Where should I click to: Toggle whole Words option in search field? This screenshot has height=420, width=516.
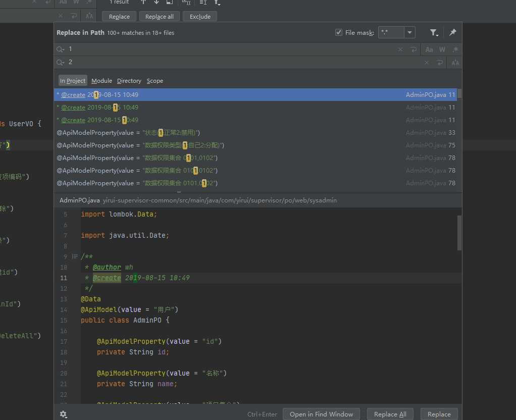point(442,49)
